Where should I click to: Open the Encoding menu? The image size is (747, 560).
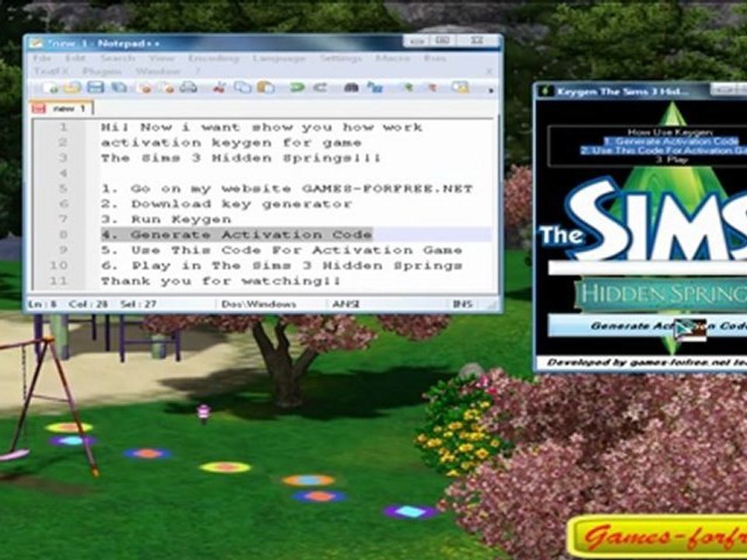point(213,58)
